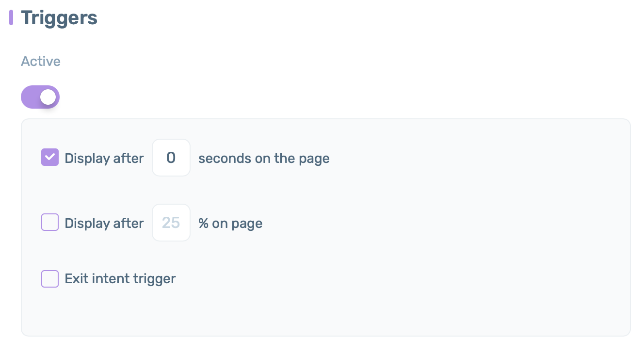Click 'Display after' label next to seconds field
This screenshot has width=644, height=355.
click(104, 159)
